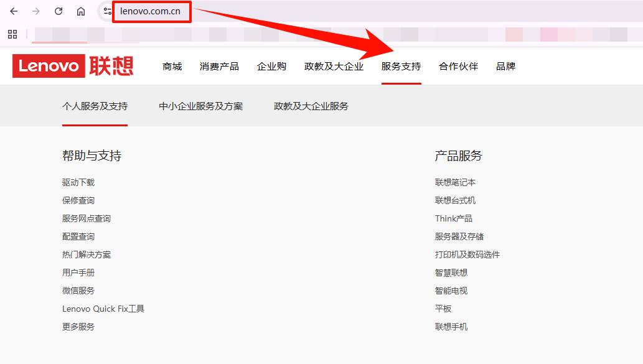Open the 商城 menu
643x364 pixels.
(x=172, y=66)
